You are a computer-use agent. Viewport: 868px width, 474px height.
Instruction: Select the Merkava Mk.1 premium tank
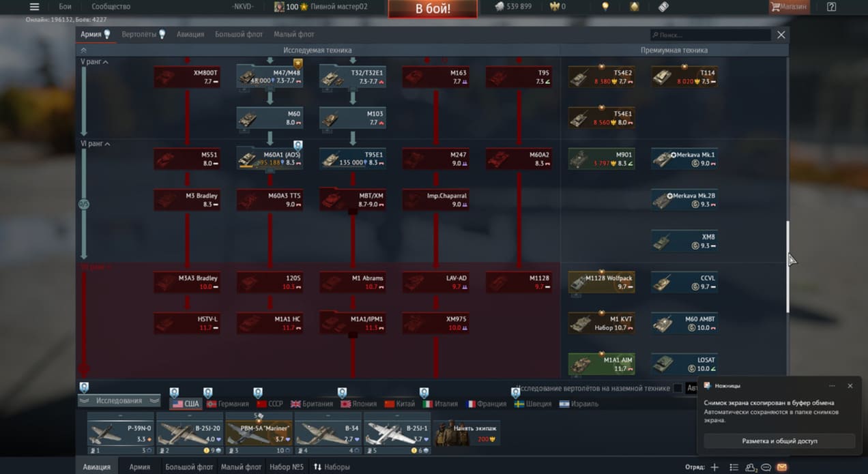point(684,159)
